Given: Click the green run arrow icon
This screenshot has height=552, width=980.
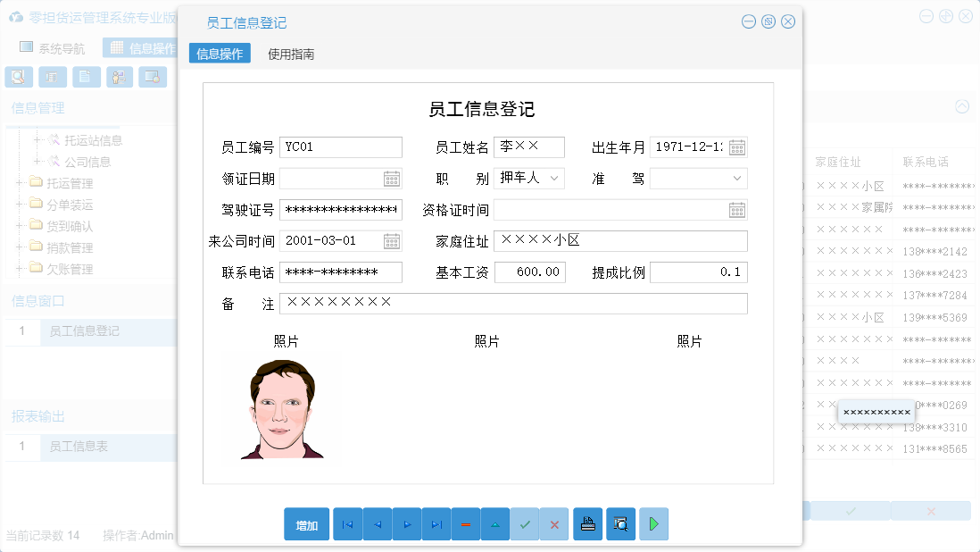Looking at the screenshot, I should pyautogui.click(x=652, y=524).
